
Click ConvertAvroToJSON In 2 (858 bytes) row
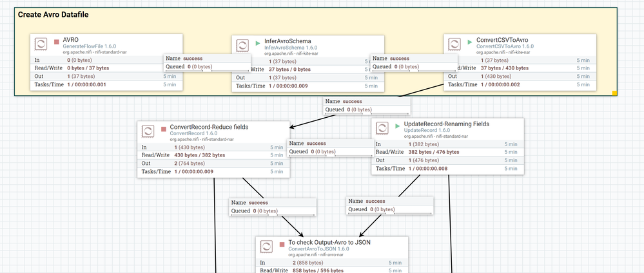click(x=332, y=263)
